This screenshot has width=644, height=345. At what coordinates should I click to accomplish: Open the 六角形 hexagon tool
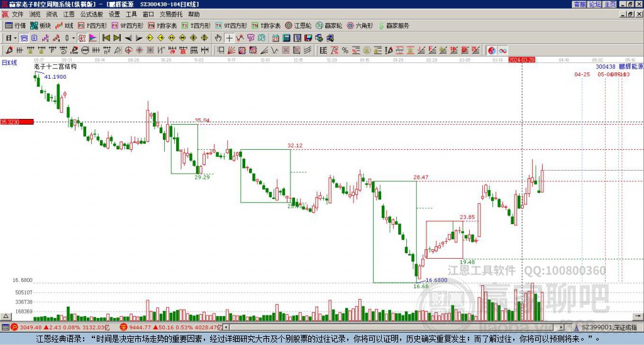pos(360,25)
